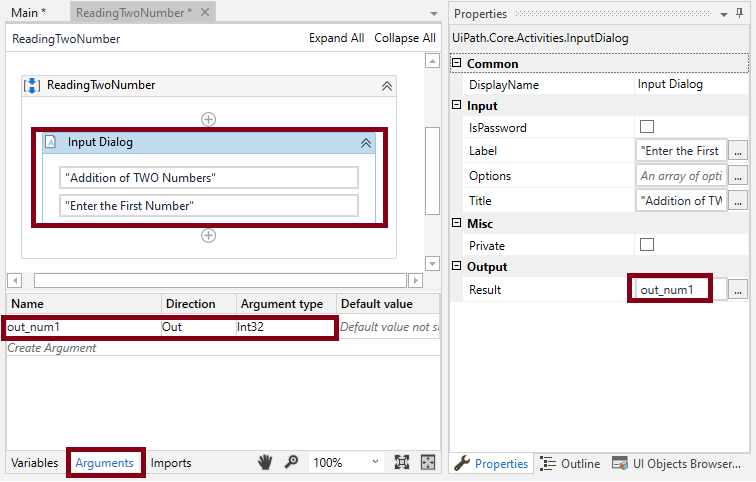Collapse the Common property section
Screen dimensions: 756x482
coord(457,63)
